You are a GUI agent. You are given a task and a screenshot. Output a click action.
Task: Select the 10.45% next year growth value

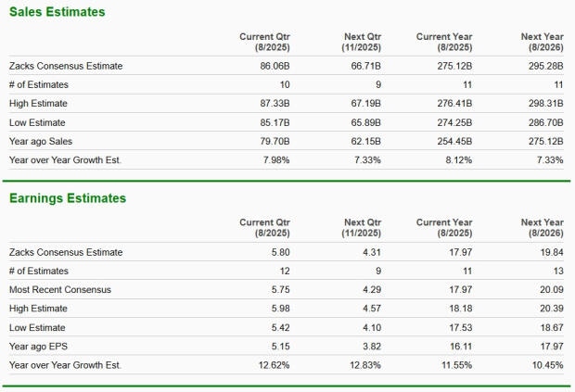pos(548,364)
